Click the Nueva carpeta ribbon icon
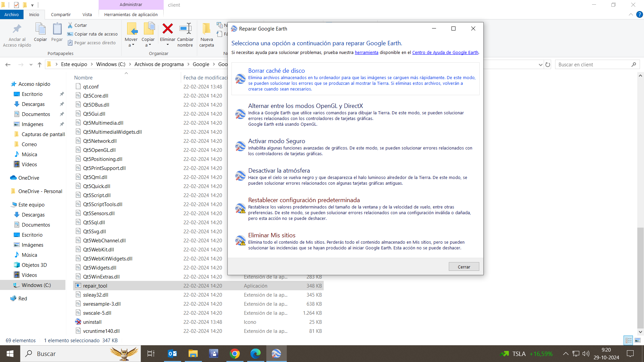The image size is (644, 362). click(x=206, y=29)
